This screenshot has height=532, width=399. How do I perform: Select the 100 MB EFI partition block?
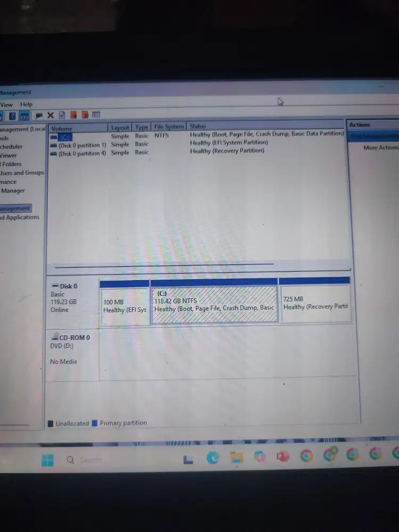(x=125, y=303)
